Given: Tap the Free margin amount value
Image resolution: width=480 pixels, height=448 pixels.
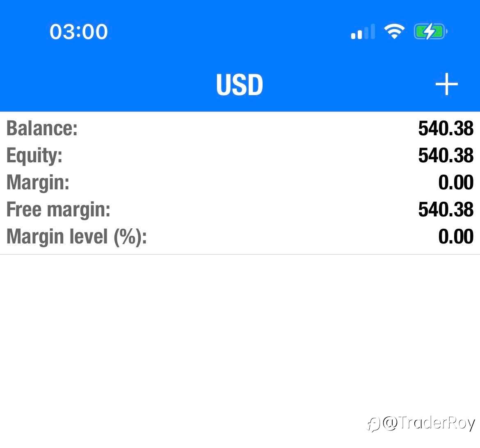Looking at the screenshot, I should click(x=446, y=209).
